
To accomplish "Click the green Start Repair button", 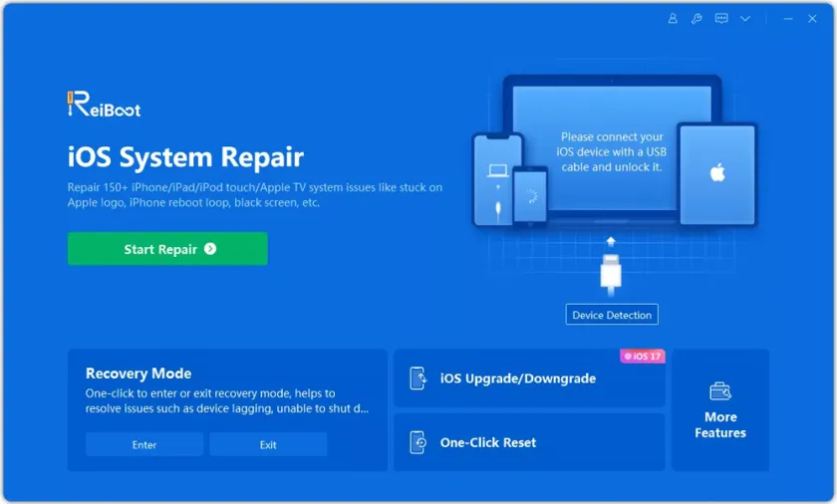I will (167, 249).
